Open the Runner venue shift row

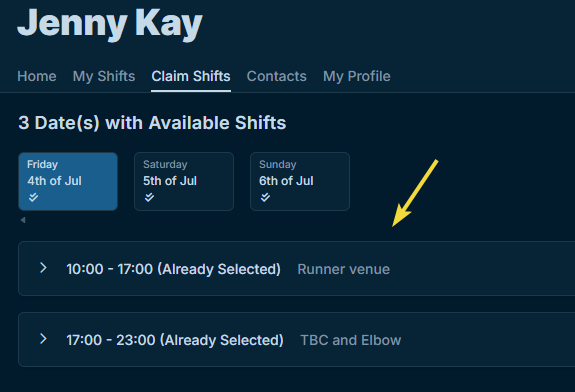(x=296, y=268)
